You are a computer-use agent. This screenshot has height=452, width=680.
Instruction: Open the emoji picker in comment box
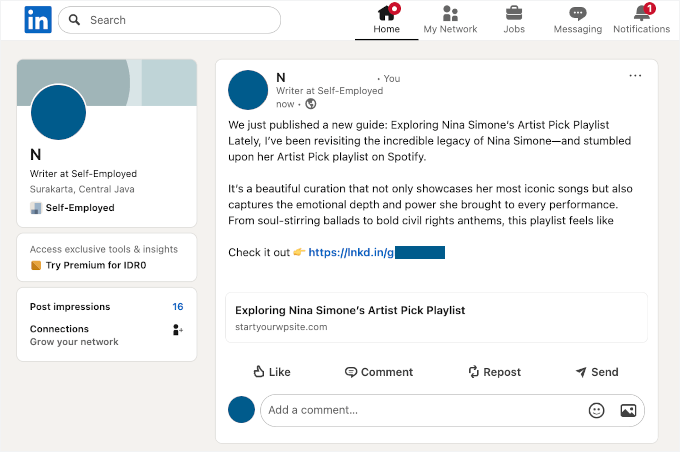597,410
